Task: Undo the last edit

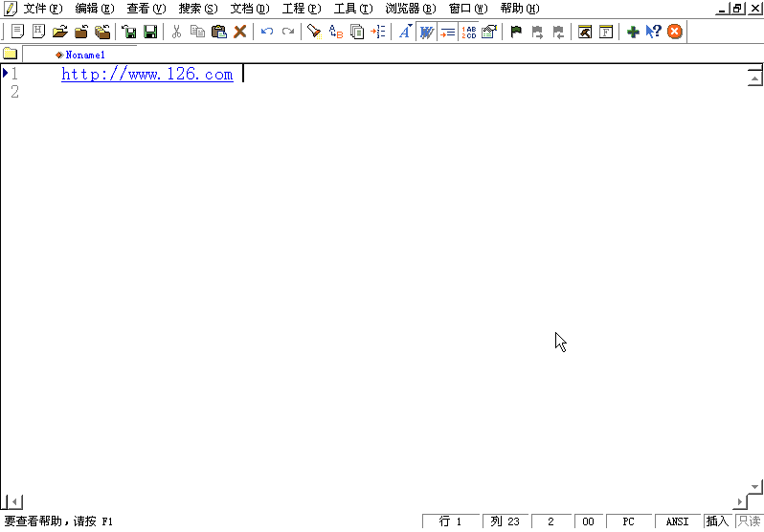Action: pyautogui.click(x=267, y=32)
